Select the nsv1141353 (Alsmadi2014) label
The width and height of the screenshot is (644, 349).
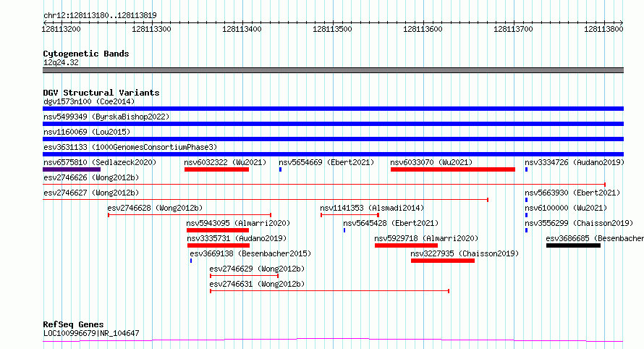click(x=372, y=208)
